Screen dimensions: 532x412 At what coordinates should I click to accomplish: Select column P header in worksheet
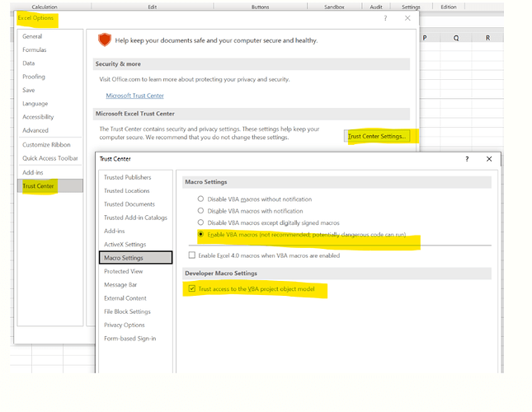425,38
